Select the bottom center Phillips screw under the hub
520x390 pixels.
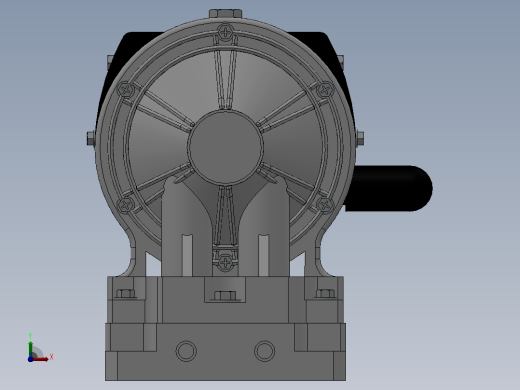[225, 262]
